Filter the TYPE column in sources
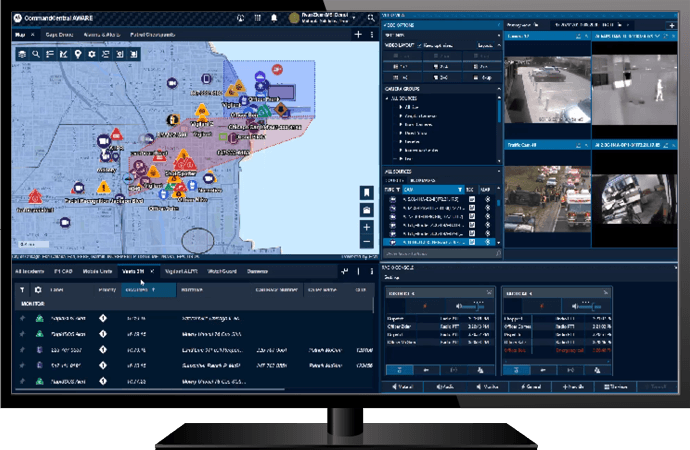 (x=398, y=190)
